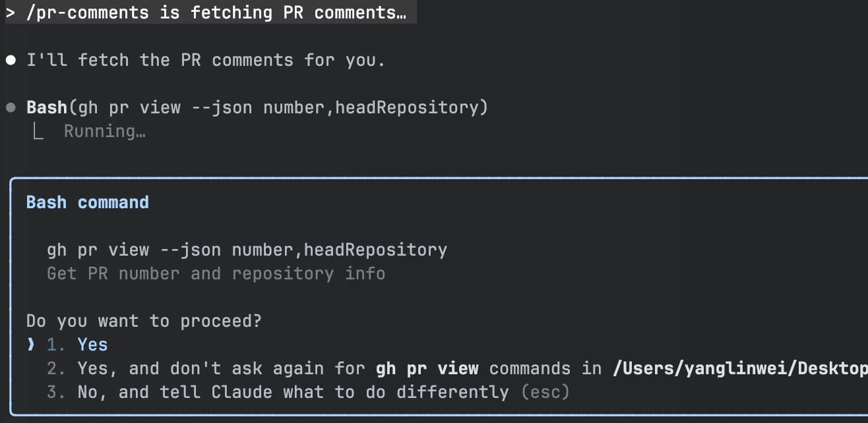Click the prompt chevron before /pr-comments

coord(10,13)
